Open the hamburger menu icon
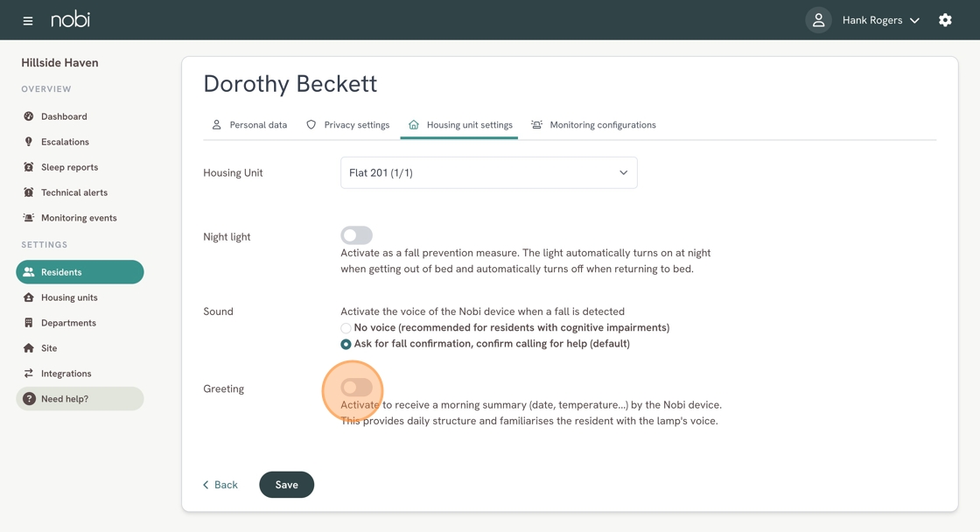The image size is (980, 532). 27,21
